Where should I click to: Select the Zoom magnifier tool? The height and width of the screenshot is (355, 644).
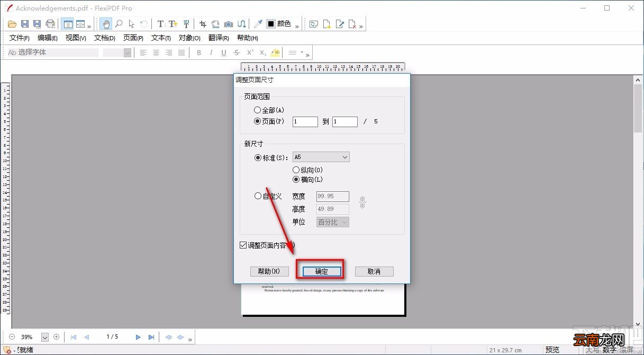pyautogui.click(x=119, y=24)
